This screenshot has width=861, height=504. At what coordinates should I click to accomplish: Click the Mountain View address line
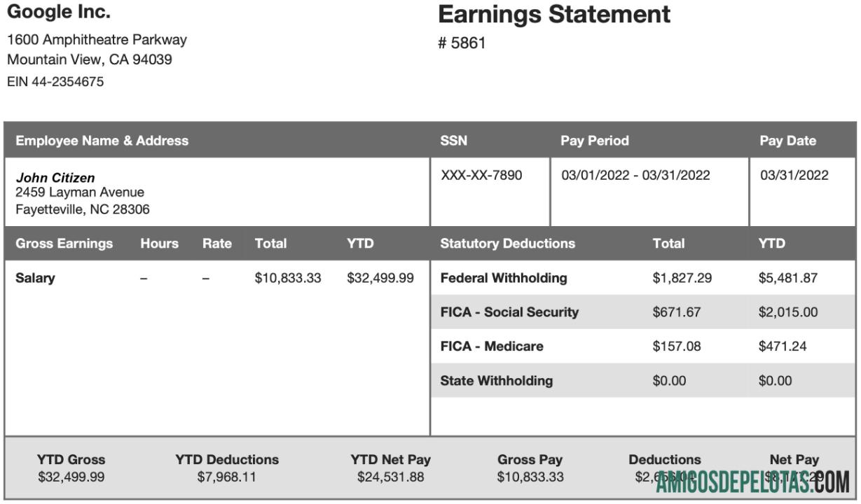[90, 60]
